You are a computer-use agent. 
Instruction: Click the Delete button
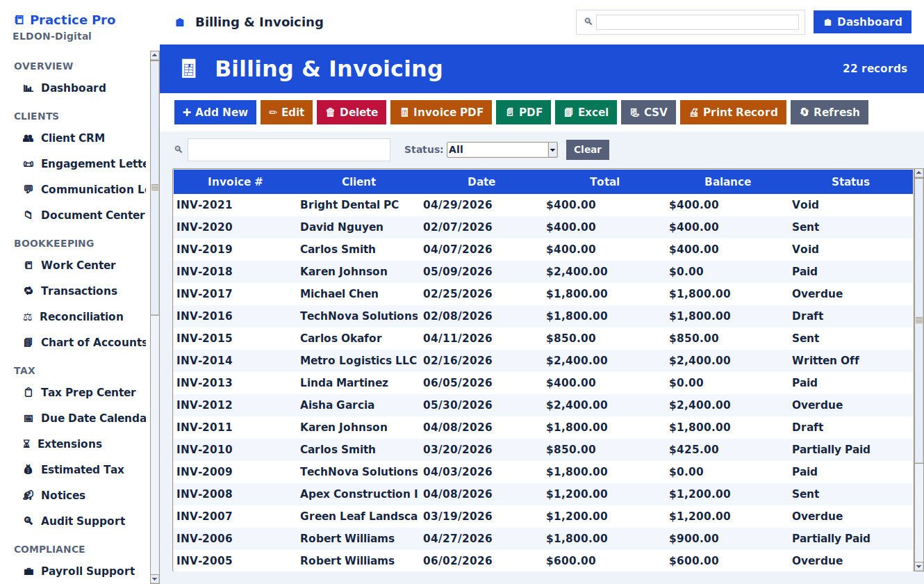point(352,113)
